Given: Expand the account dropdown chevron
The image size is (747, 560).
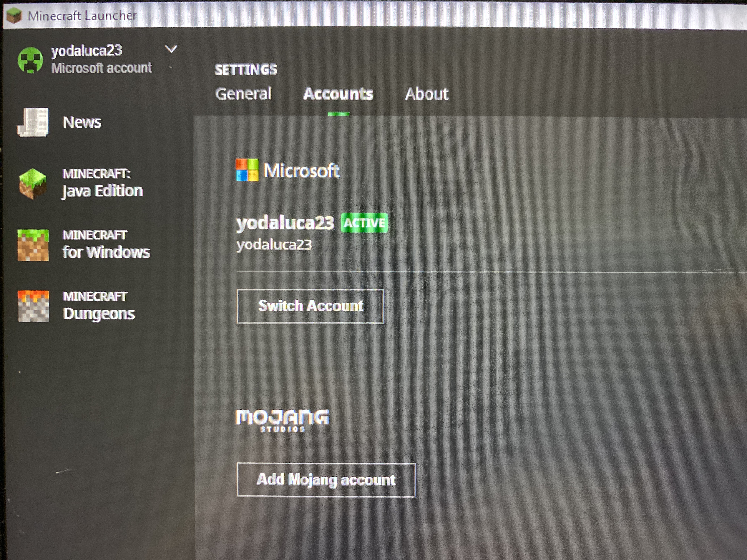Looking at the screenshot, I should (171, 49).
